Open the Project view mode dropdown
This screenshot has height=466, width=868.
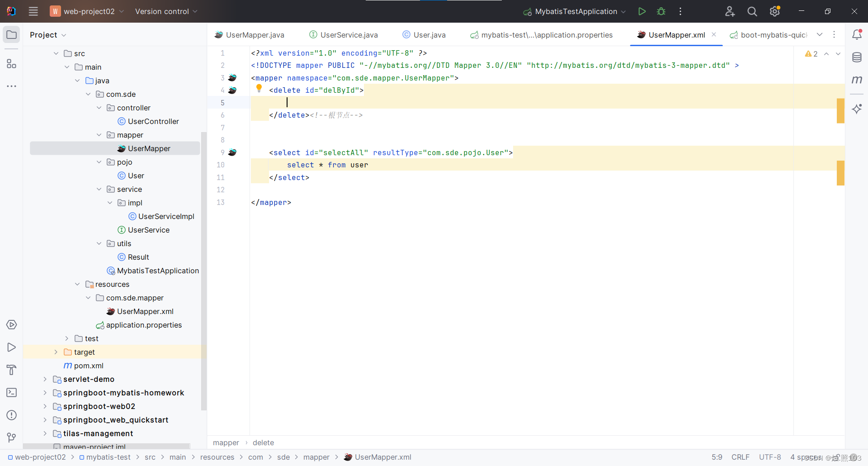[48, 35]
